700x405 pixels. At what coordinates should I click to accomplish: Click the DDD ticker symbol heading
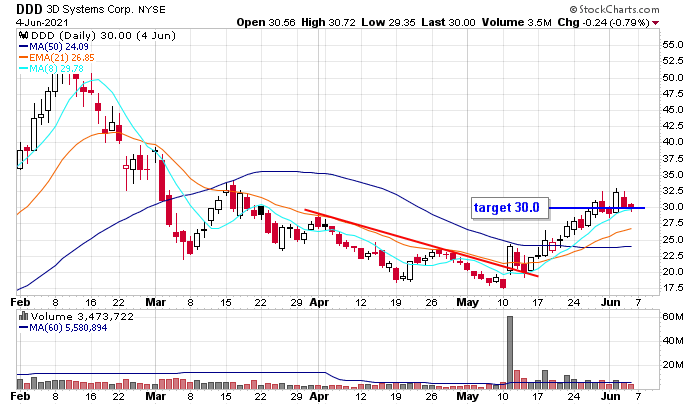point(29,9)
